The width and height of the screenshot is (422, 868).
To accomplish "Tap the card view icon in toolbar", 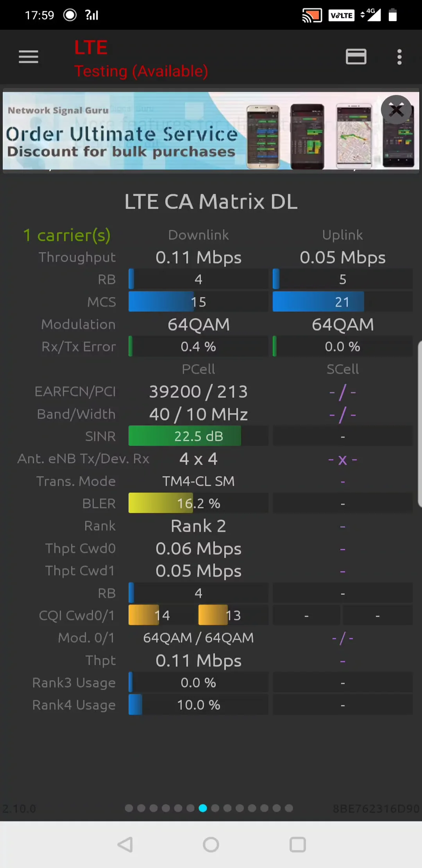I will (x=356, y=57).
